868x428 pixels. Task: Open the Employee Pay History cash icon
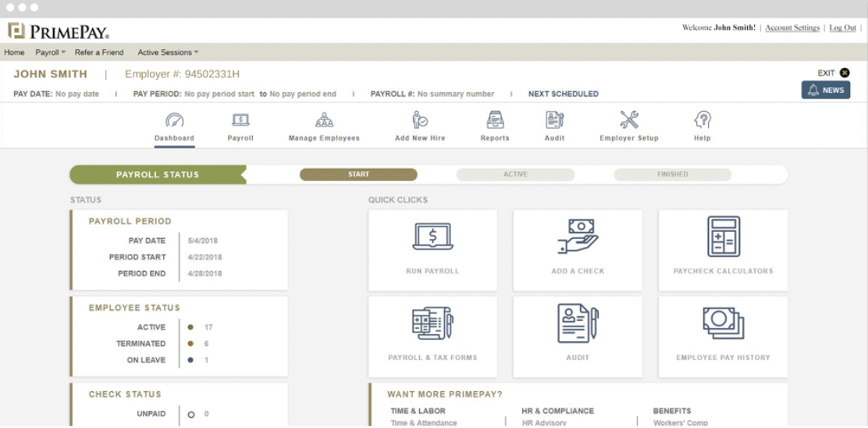point(723,323)
